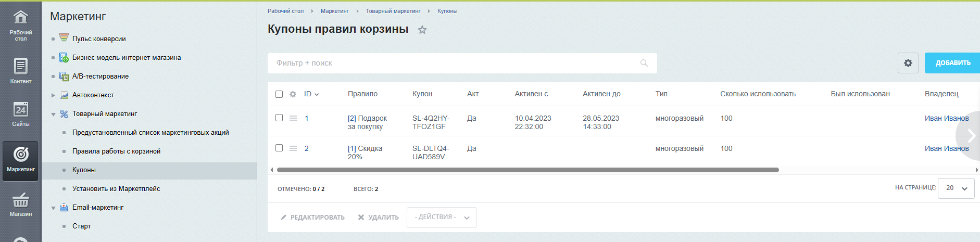
Task: Open the Контент sidebar section
Action: pyautogui.click(x=20, y=70)
